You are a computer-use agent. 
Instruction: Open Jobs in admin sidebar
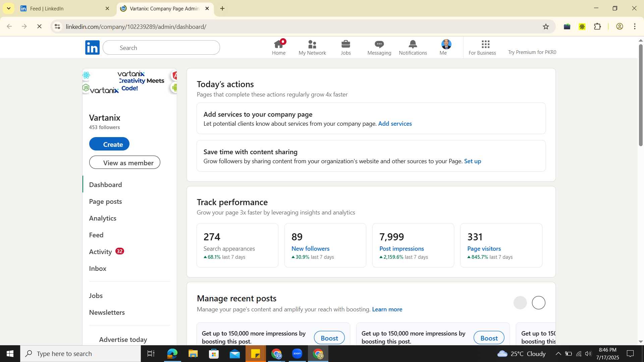coord(96,296)
